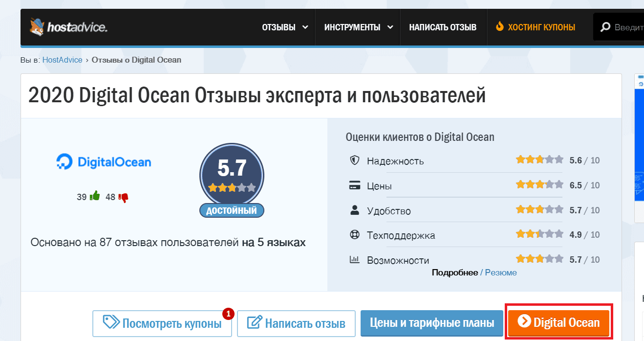Image resolution: width=644 pixels, height=341 pixels.
Task: Click the magnifier search icon
Action: (x=605, y=27)
